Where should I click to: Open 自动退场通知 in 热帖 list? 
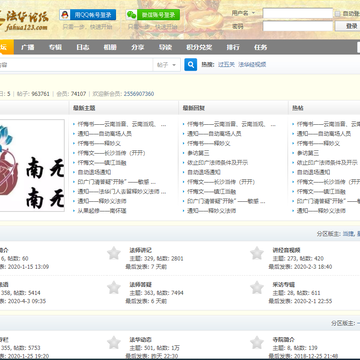click(313, 172)
